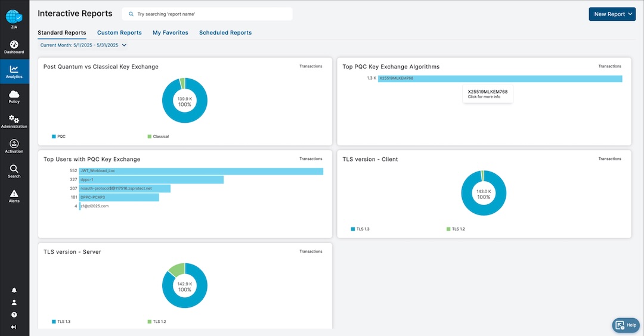Click the X25519MLKEM768 bar in chart
644x336 pixels.
[500, 78]
